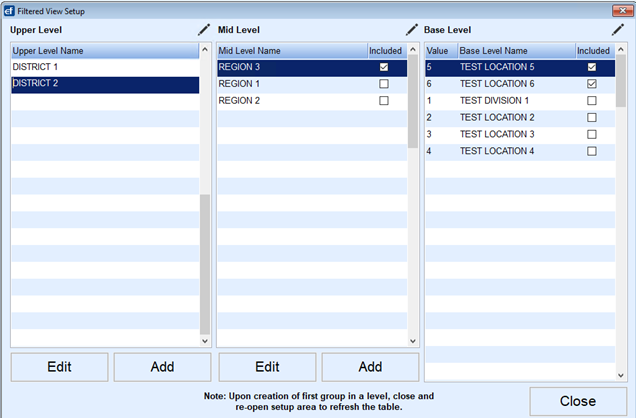Click the Base Level list scroll-down arrow

[620, 374]
